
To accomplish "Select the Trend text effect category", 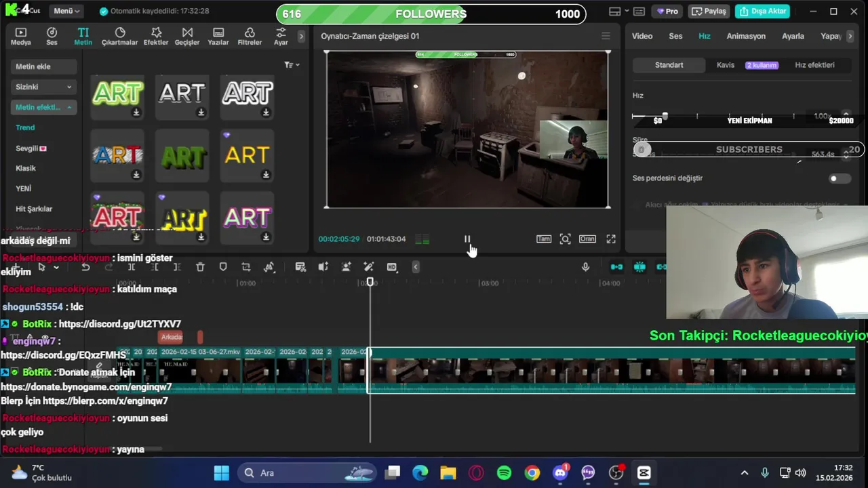I will pyautogui.click(x=25, y=127).
